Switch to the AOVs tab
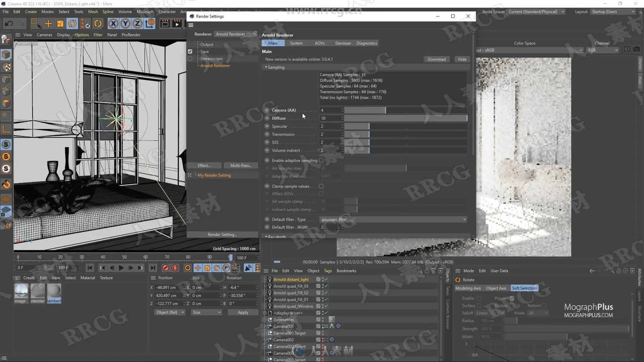The width and height of the screenshot is (644, 362). click(319, 43)
